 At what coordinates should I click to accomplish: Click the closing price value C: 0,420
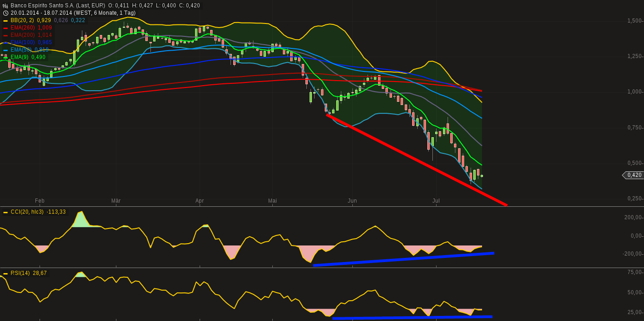point(190,6)
